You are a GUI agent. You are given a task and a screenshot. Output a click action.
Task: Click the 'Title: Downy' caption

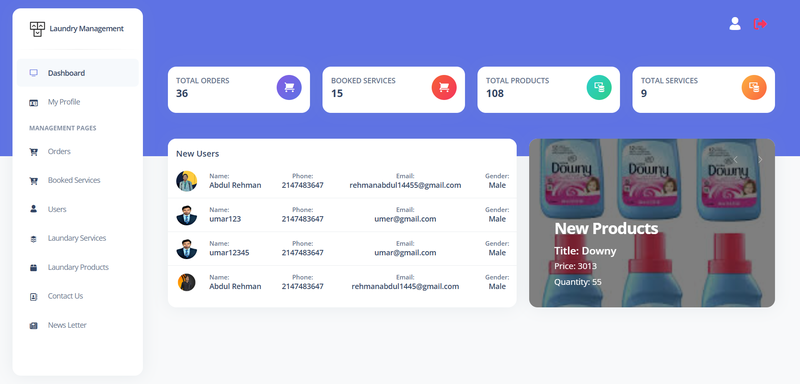pos(585,251)
